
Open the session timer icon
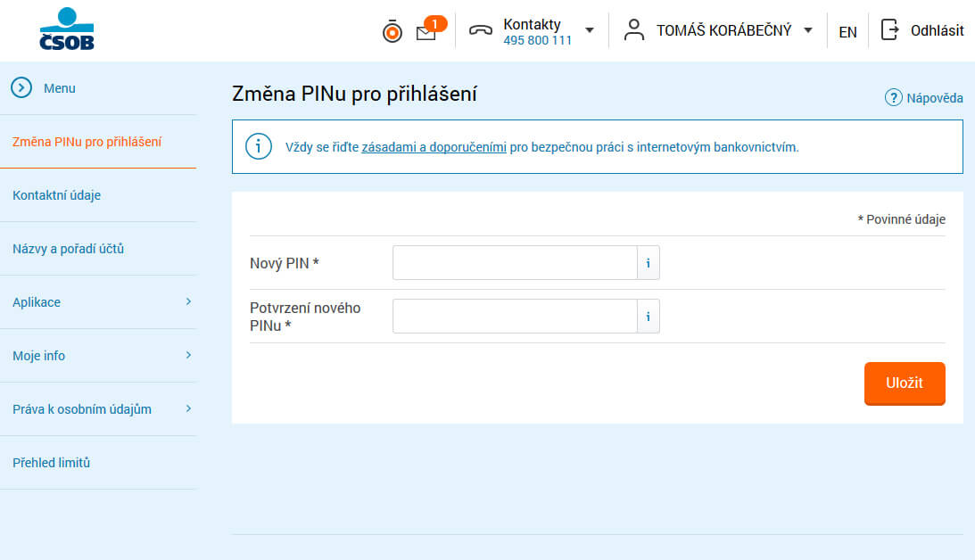click(x=392, y=31)
